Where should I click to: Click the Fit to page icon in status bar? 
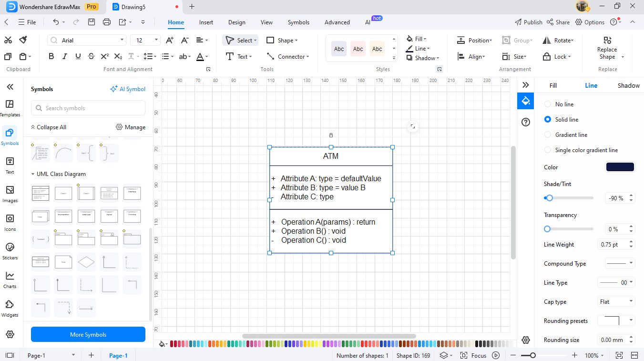tap(619, 355)
